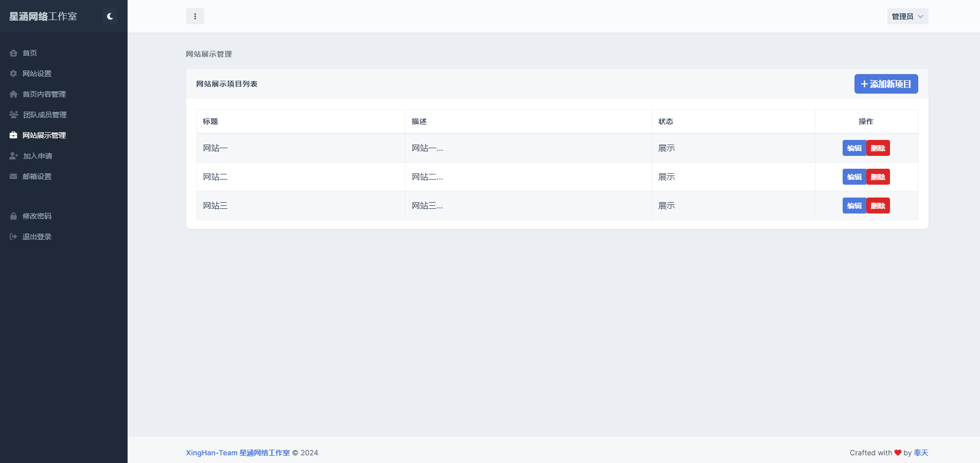Click the user-plus icon for 加入申请
The width and height of the screenshot is (980, 463).
tap(13, 156)
